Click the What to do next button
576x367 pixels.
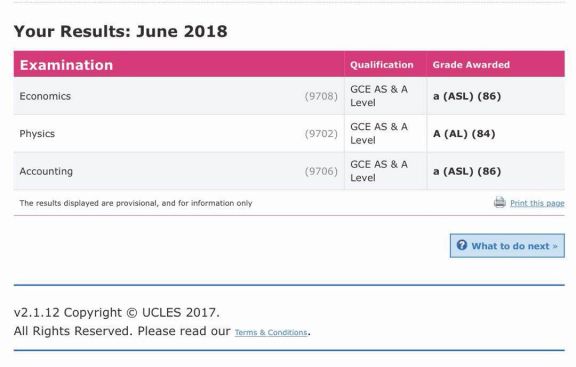click(x=507, y=246)
